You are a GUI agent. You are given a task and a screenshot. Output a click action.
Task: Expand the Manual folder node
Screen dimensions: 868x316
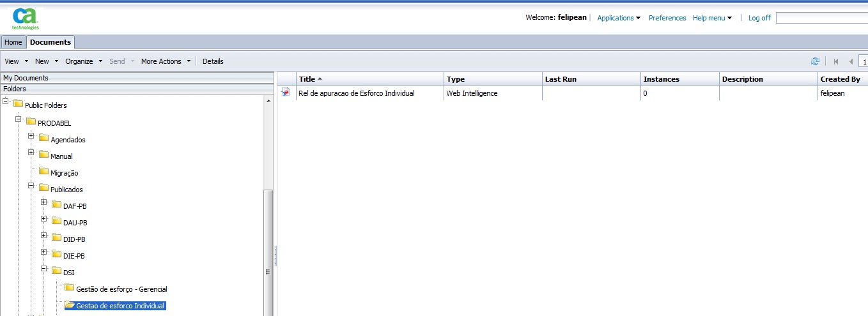coord(31,153)
